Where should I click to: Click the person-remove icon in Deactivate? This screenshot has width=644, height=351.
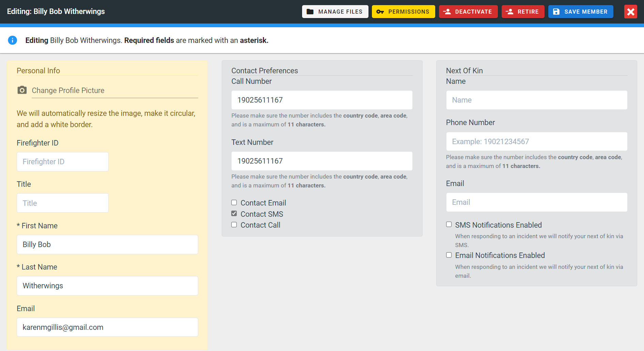(447, 12)
